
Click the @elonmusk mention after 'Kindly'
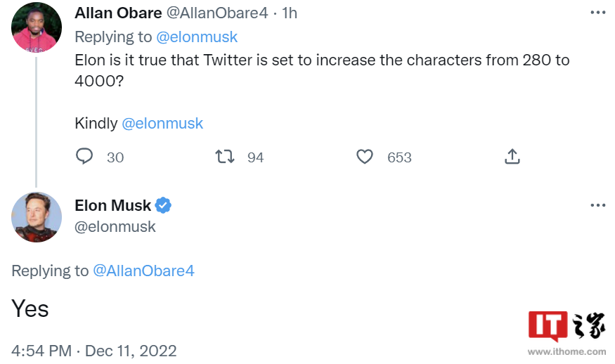[162, 124]
